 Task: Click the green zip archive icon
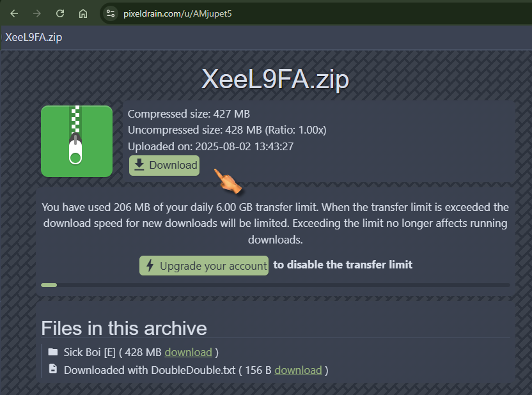point(77,141)
